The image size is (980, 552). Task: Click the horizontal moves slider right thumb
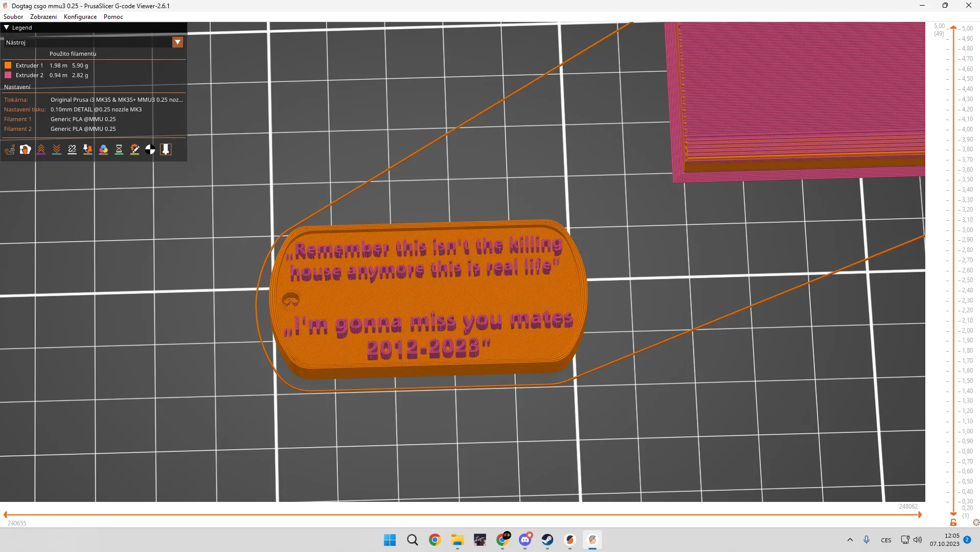920,515
